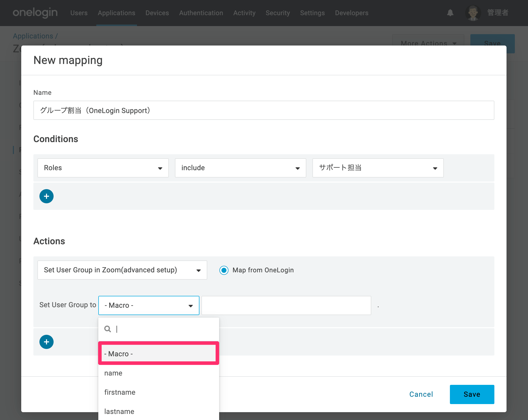
Task: Click the notification bell icon
Action: pos(450,13)
